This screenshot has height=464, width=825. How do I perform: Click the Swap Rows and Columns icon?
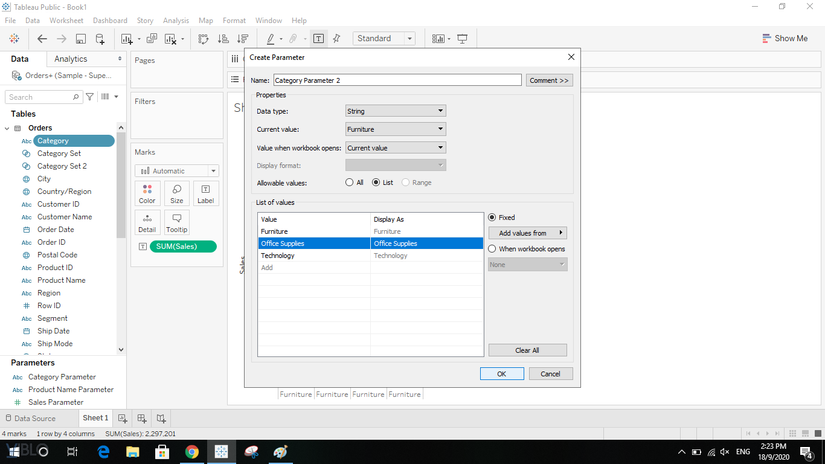coord(203,39)
